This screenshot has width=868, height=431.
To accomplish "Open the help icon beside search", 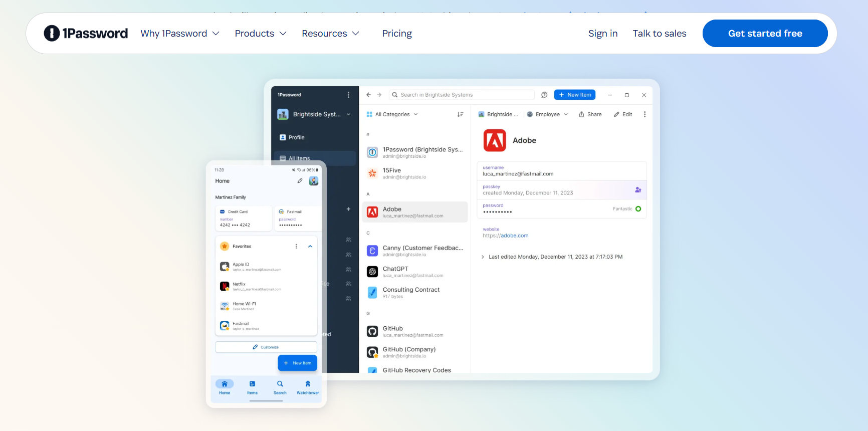I will pos(544,95).
